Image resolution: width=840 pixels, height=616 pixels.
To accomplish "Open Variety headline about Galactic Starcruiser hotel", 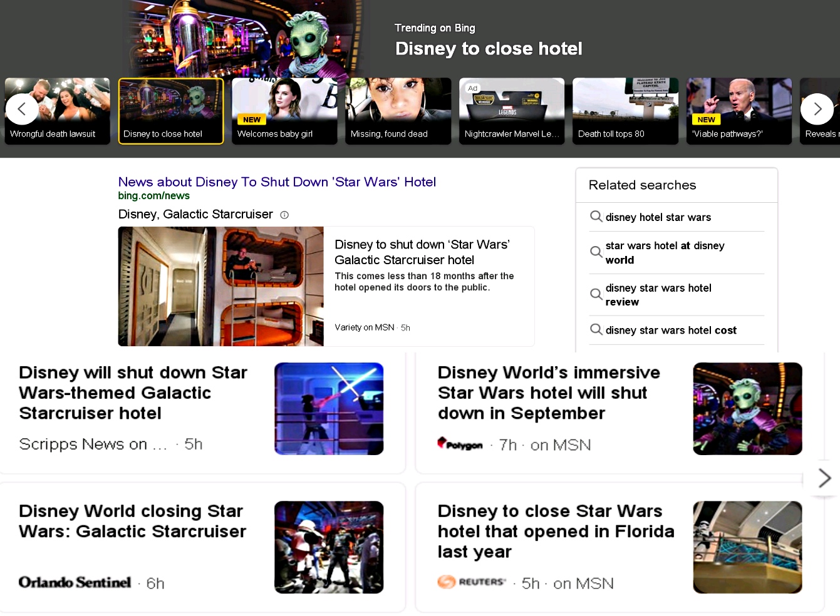I will [422, 252].
